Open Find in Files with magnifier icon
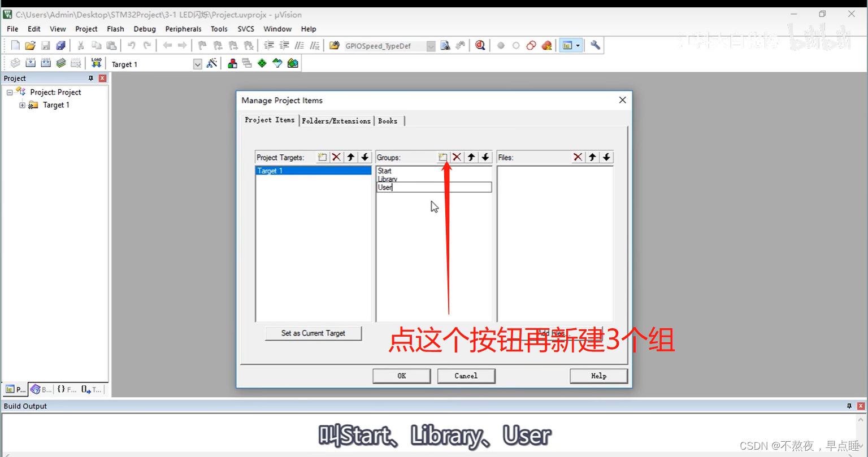The height and width of the screenshot is (457, 868). [445, 45]
